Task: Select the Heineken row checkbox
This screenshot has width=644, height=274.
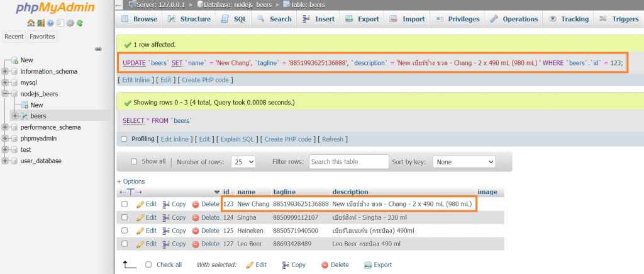Action: (x=125, y=231)
